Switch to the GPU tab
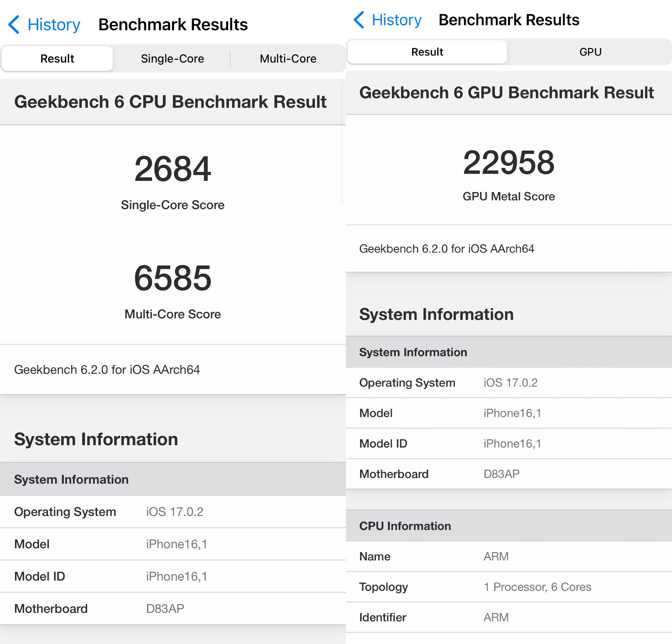The image size is (672, 644). 590,52
